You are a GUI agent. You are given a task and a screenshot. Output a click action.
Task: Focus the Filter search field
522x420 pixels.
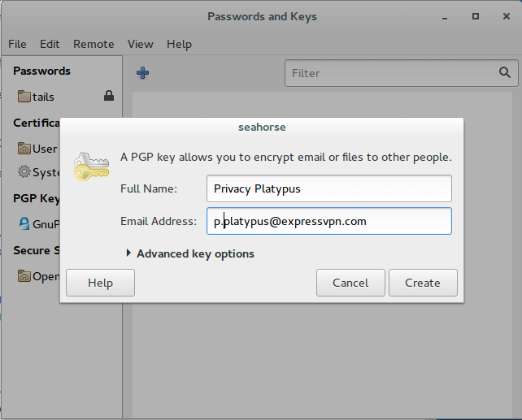click(402, 73)
